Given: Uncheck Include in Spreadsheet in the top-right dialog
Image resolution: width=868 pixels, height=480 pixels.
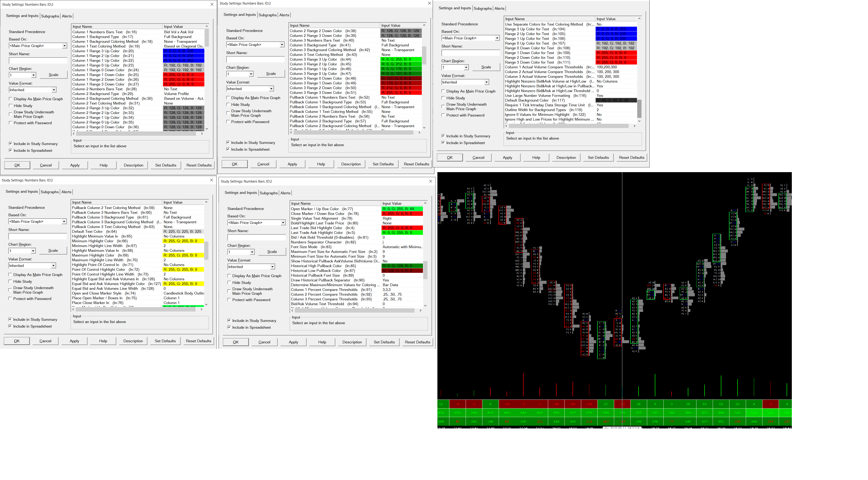Looking at the screenshot, I should 443,143.
